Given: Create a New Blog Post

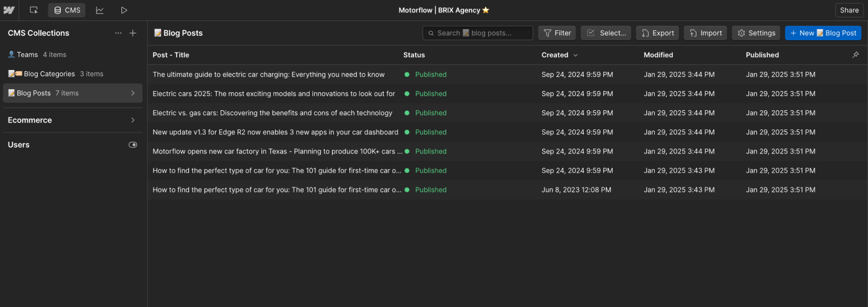Looking at the screenshot, I should coord(823,33).
